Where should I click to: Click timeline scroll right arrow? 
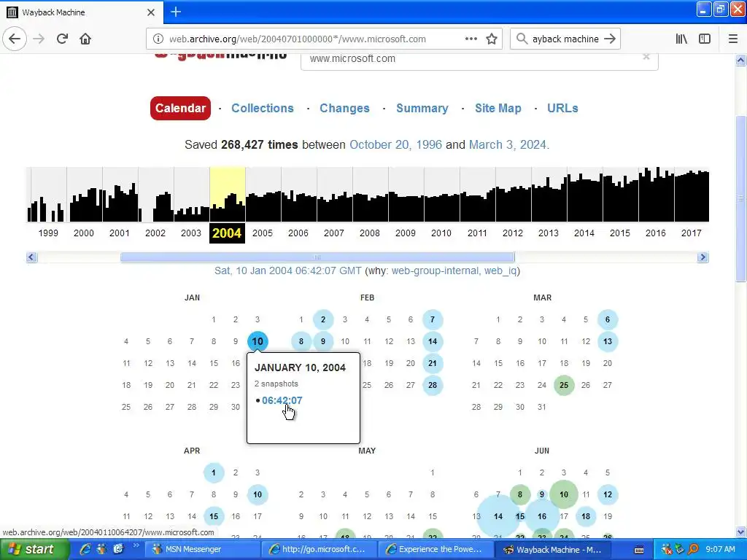click(703, 257)
